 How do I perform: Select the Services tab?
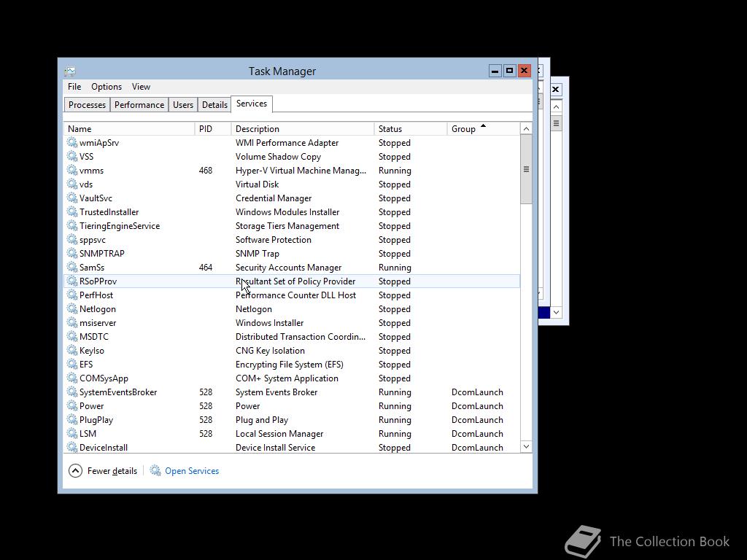252,104
